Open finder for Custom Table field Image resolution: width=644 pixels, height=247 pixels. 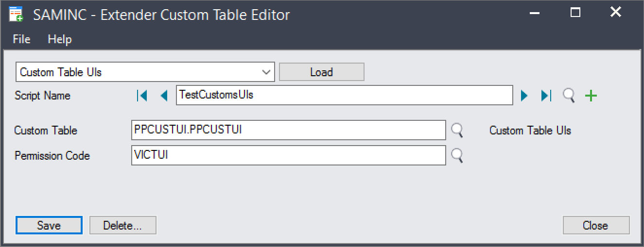pos(457,130)
